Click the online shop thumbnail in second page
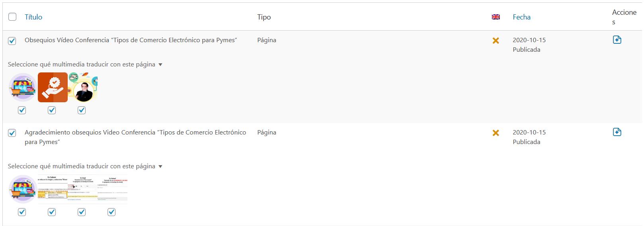The height and width of the screenshot is (226, 644). 22,189
